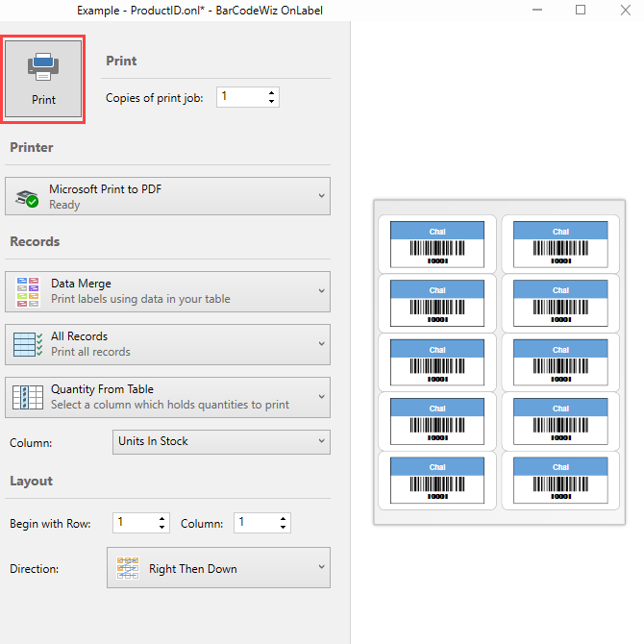
Task: Maximize the OnLabel window
Action: [581, 10]
